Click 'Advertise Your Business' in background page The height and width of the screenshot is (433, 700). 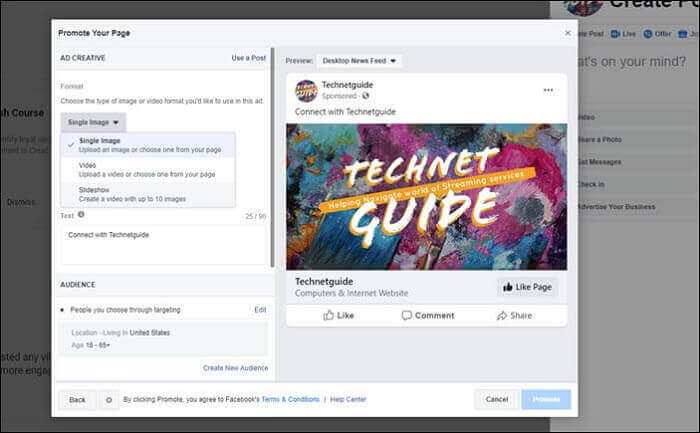[616, 207]
